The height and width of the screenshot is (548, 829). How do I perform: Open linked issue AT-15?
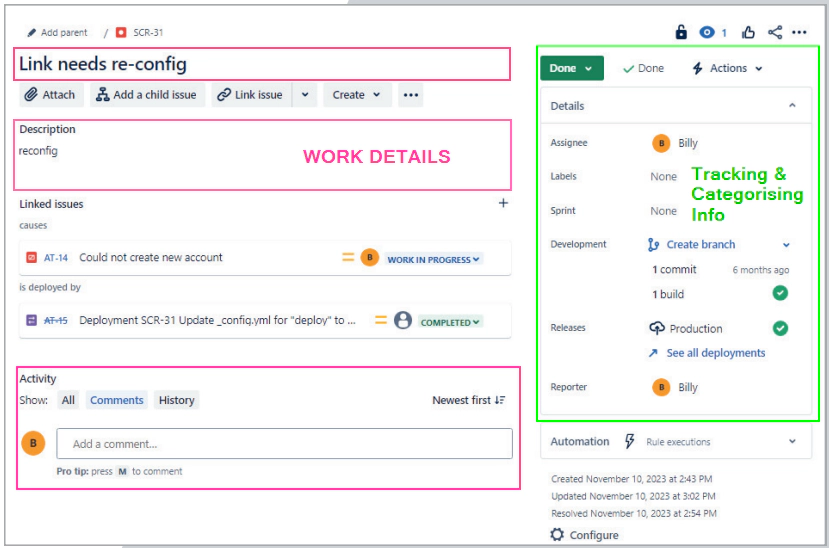[x=56, y=320]
